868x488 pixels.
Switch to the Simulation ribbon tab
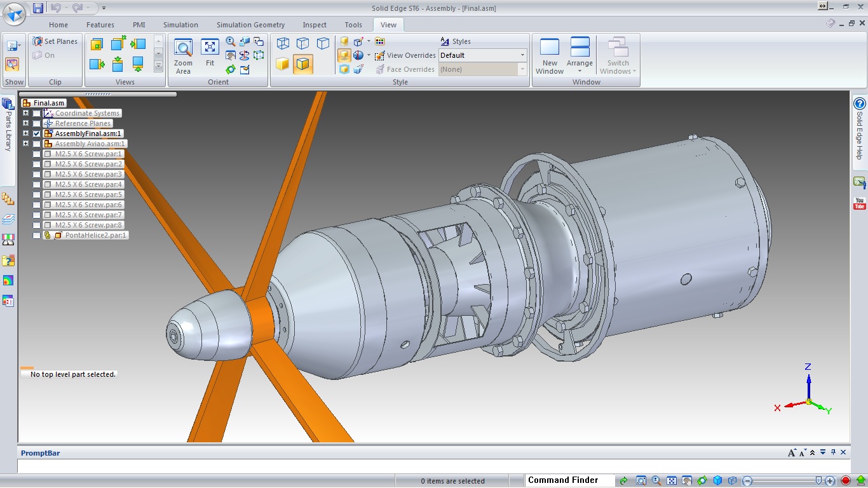coord(180,25)
